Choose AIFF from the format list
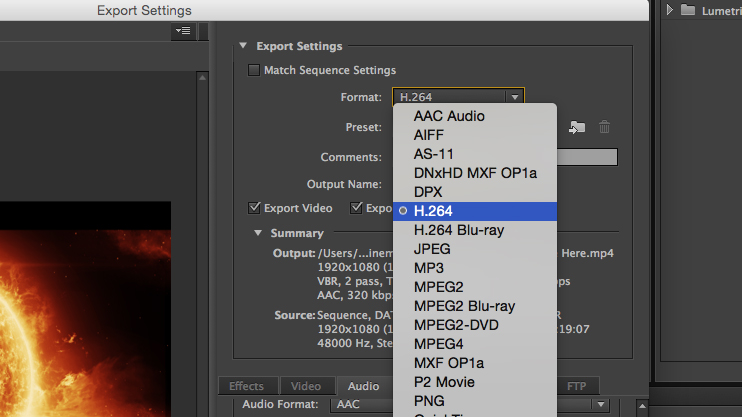Screen dimensions: 742x417 [475, 135]
